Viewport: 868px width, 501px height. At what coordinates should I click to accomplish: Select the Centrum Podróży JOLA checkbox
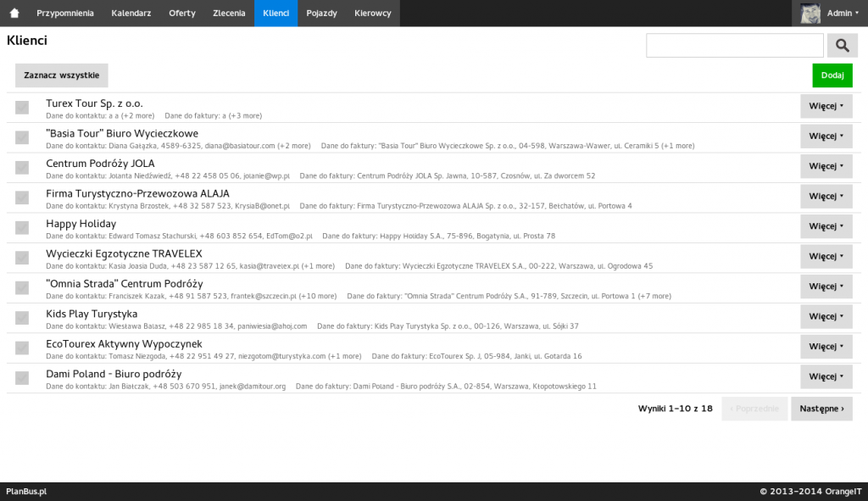click(22, 167)
